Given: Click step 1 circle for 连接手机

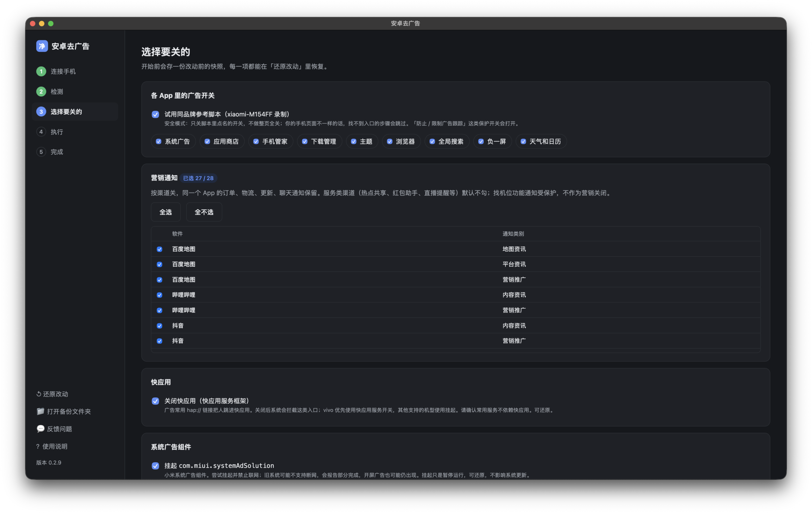Looking at the screenshot, I should pos(41,71).
